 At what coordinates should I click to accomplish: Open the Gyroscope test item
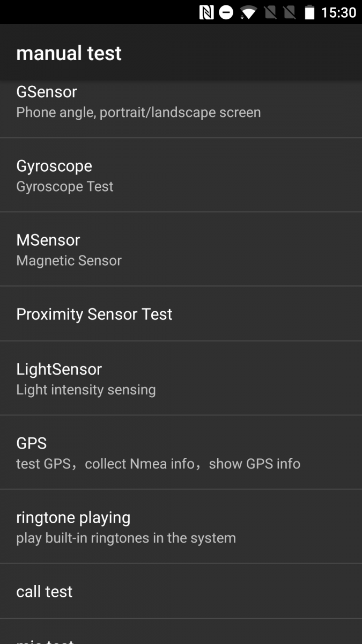pyautogui.click(x=181, y=175)
